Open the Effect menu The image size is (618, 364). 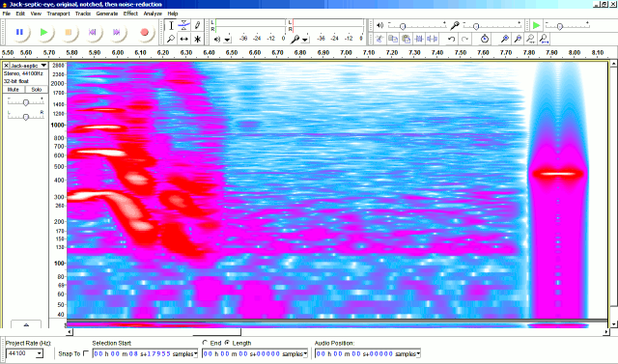click(130, 14)
